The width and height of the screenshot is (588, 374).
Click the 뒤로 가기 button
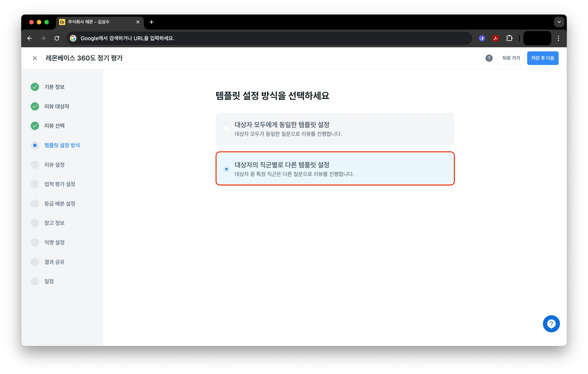click(x=511, y=58)
